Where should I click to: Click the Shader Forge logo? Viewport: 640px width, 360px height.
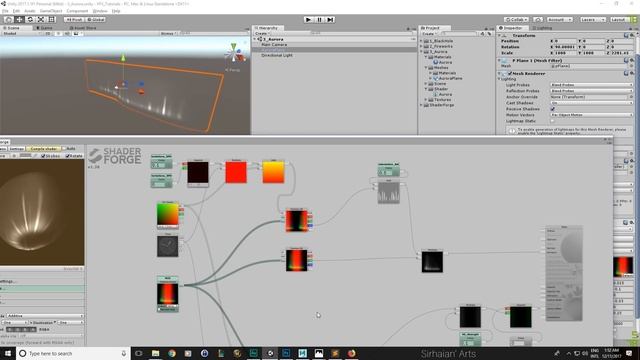115,156
